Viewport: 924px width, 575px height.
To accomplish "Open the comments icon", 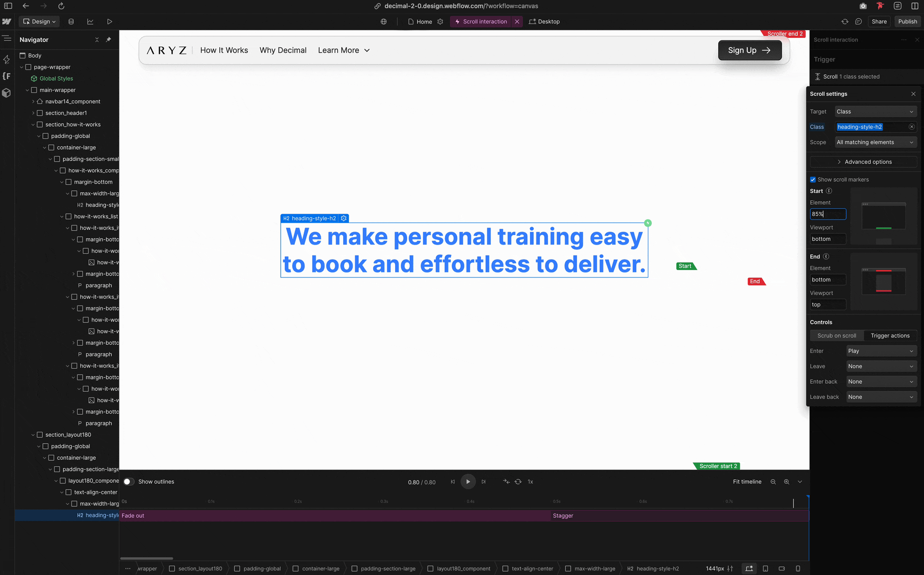I will click(x=859, y=21).
